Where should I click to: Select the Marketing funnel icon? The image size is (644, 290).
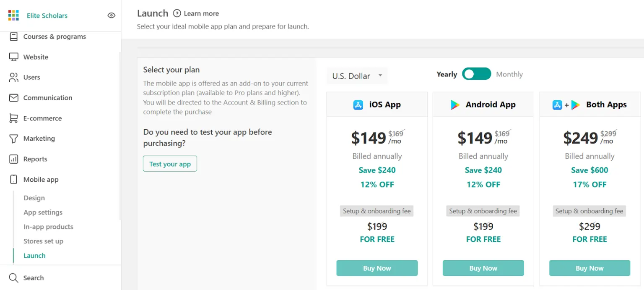coord(13,138)
